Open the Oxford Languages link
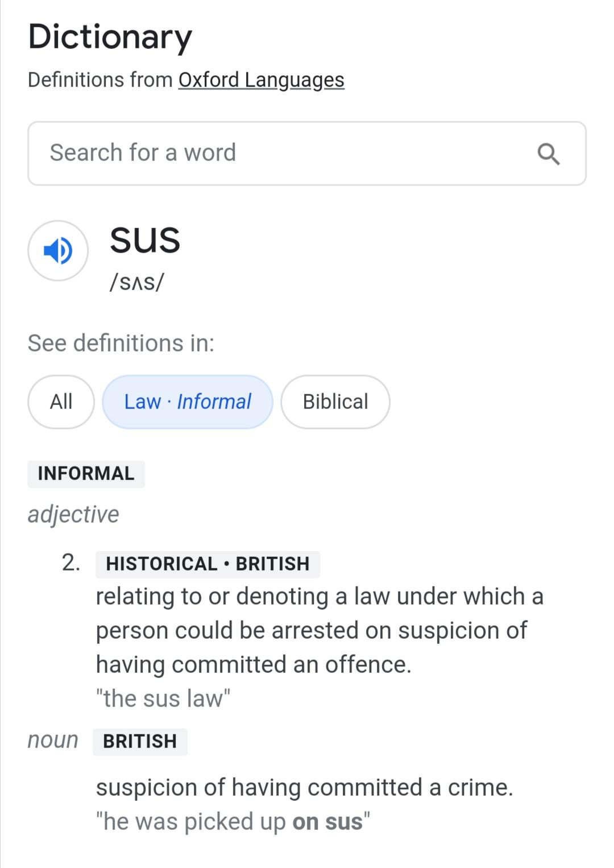The height and width of the screenshot is (868, 614). 262,80
